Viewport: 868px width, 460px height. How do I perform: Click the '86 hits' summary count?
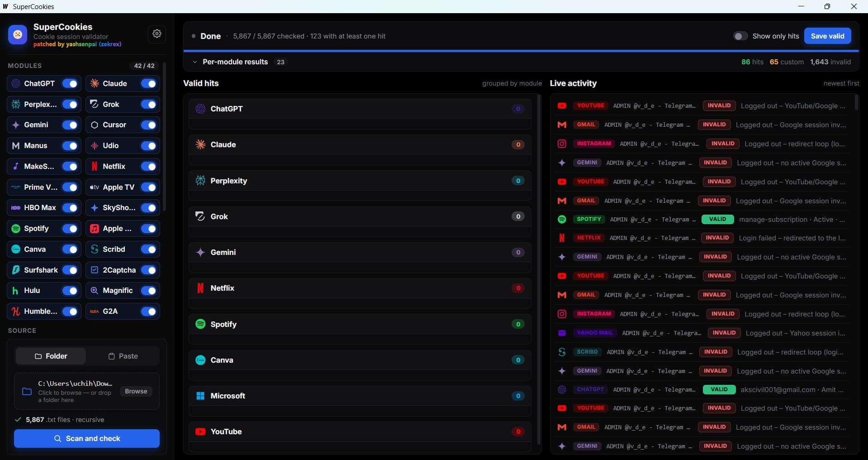(752, 62)
